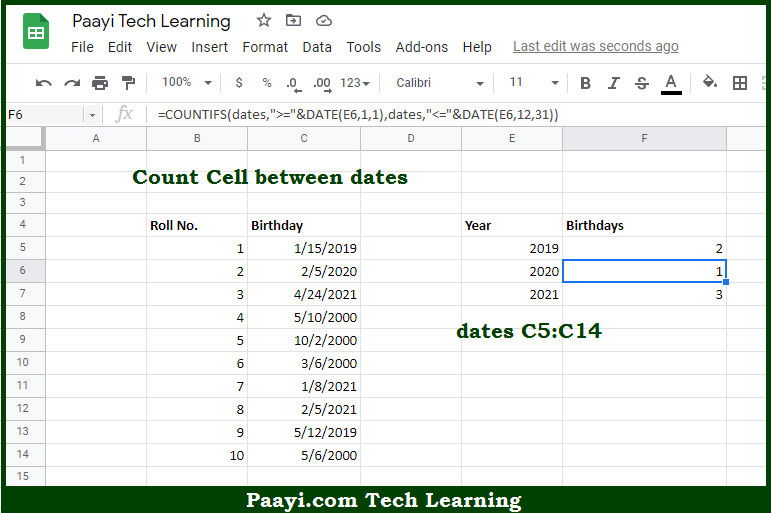Select column D header
The image size is (771, 513).
[411, 138]
